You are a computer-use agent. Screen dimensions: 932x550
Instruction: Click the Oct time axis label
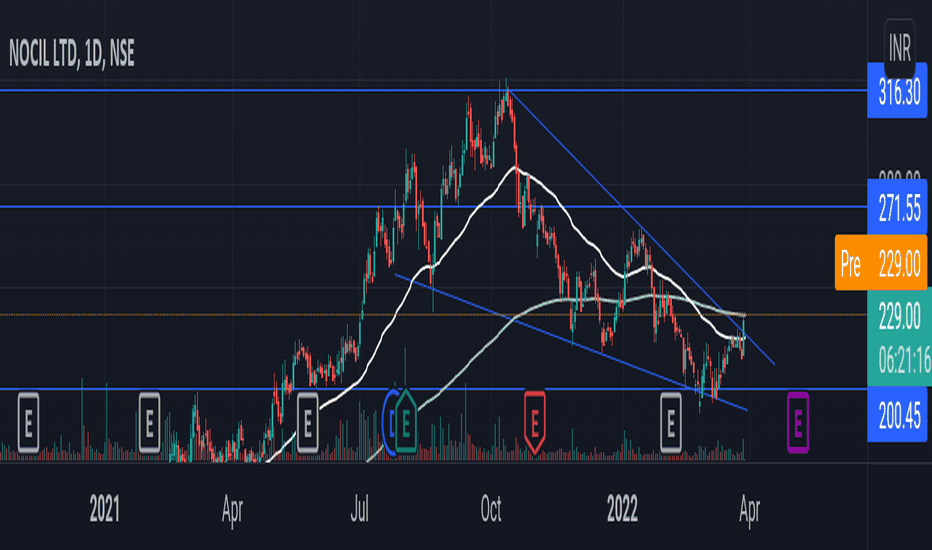(x=490, y=510)
